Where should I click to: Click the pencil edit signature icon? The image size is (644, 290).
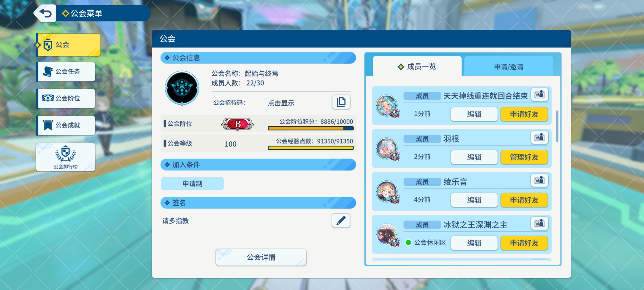coord(341,221)
